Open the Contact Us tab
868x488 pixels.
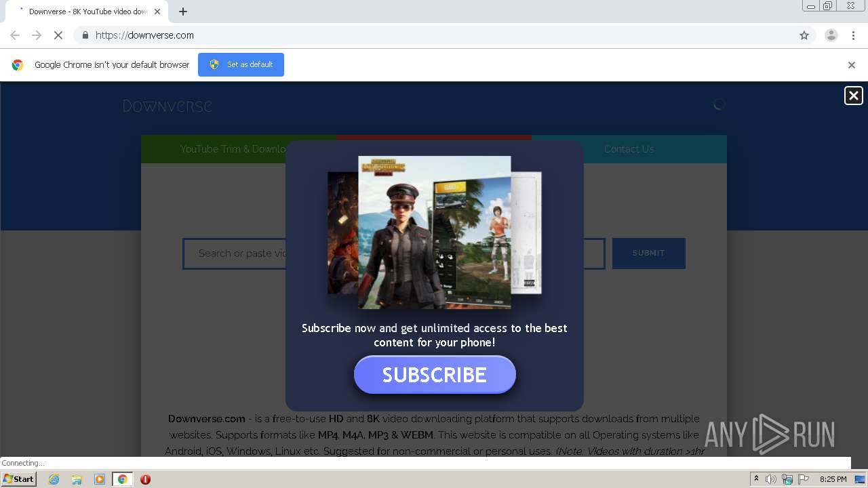click(x=629, y=149)
